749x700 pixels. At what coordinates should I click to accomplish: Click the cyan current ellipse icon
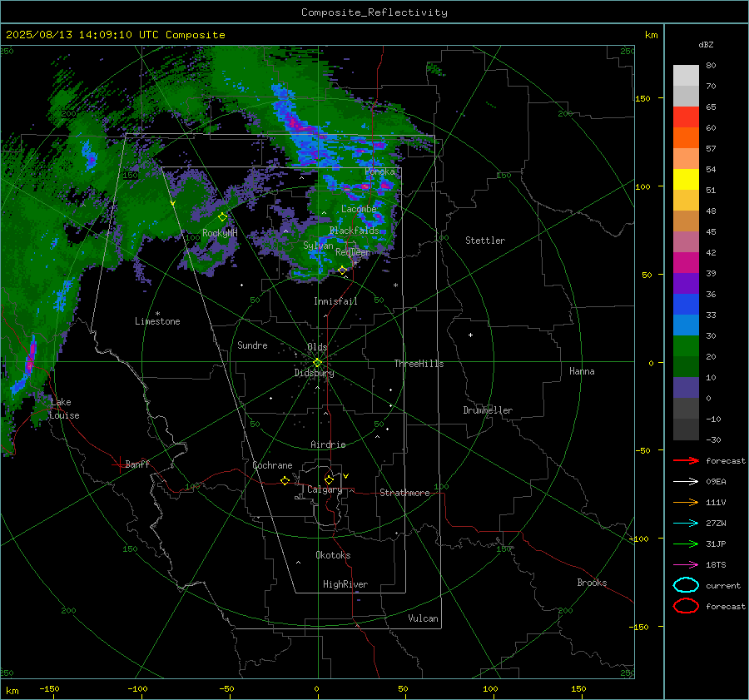click(x=686, y=585)
